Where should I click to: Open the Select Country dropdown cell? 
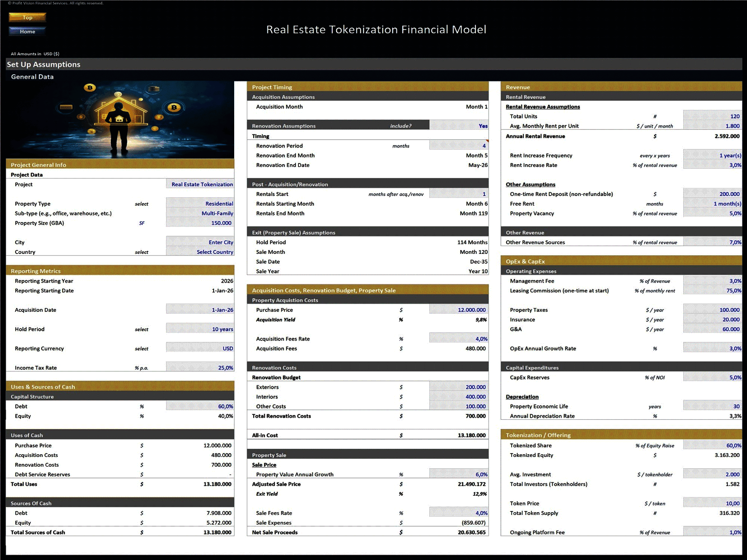[x=200, y=252]
